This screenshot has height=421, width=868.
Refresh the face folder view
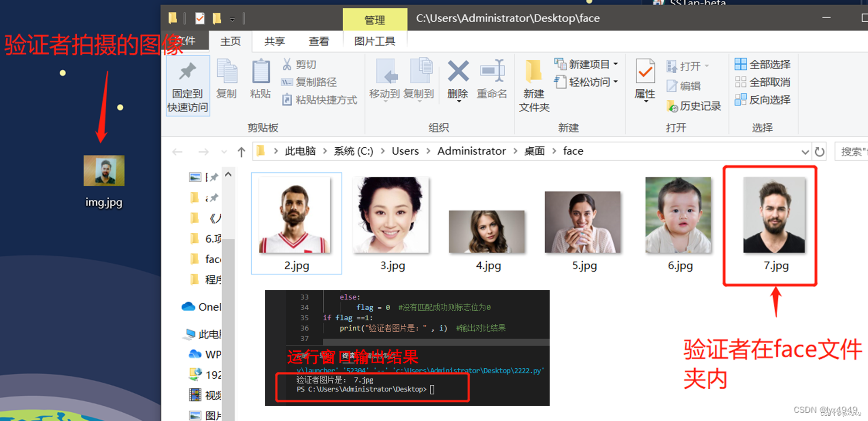pos(820,152)
